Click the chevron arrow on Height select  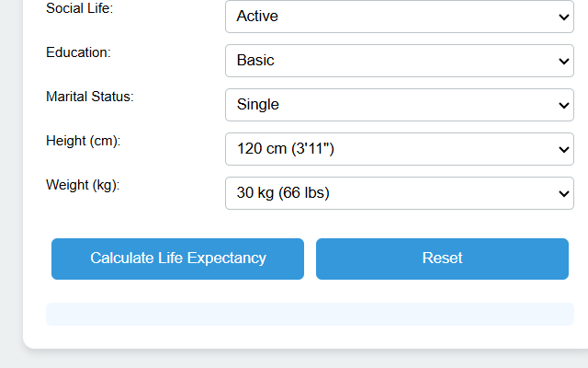click(x=564, y=149)
